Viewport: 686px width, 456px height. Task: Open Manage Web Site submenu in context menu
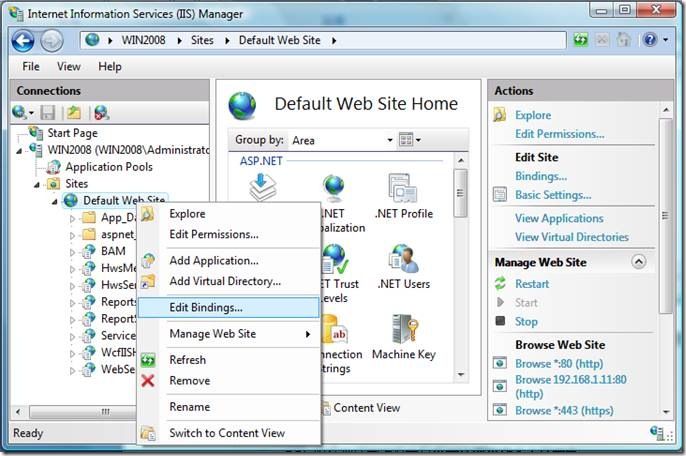[228, 334]
